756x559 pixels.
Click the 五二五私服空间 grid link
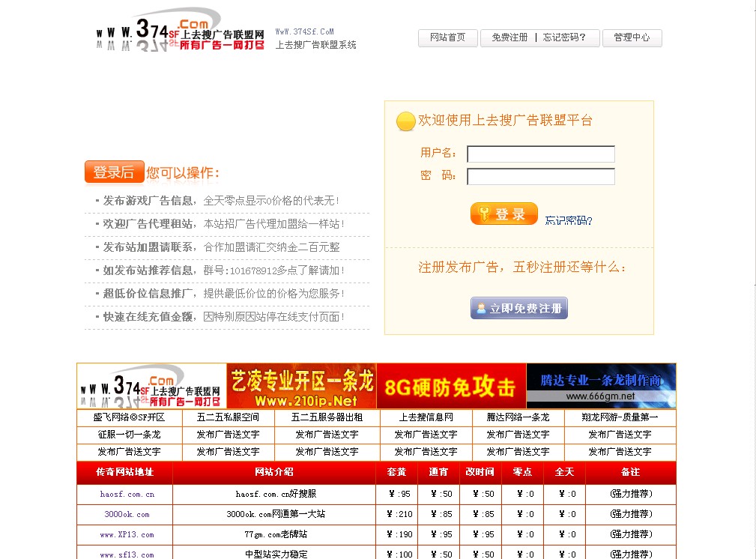tap(228, 417)
